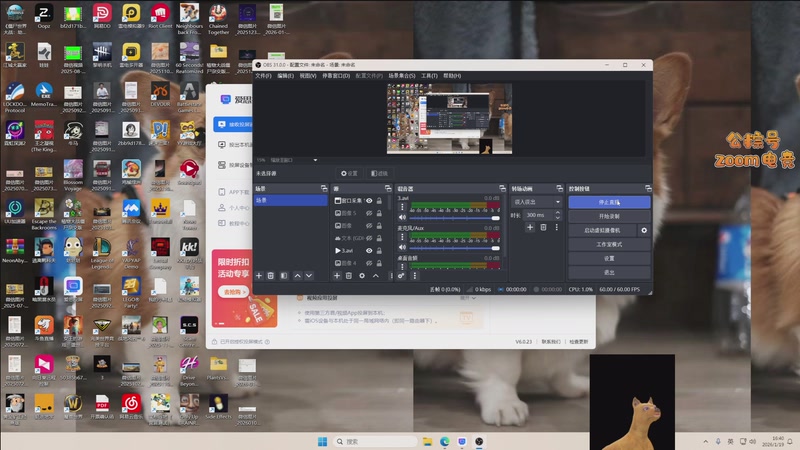The height and width of the screenshot is (450, 800).
Task: Open the transition type dropdown in Scene Transitions
Action: [x=536, y=202]
